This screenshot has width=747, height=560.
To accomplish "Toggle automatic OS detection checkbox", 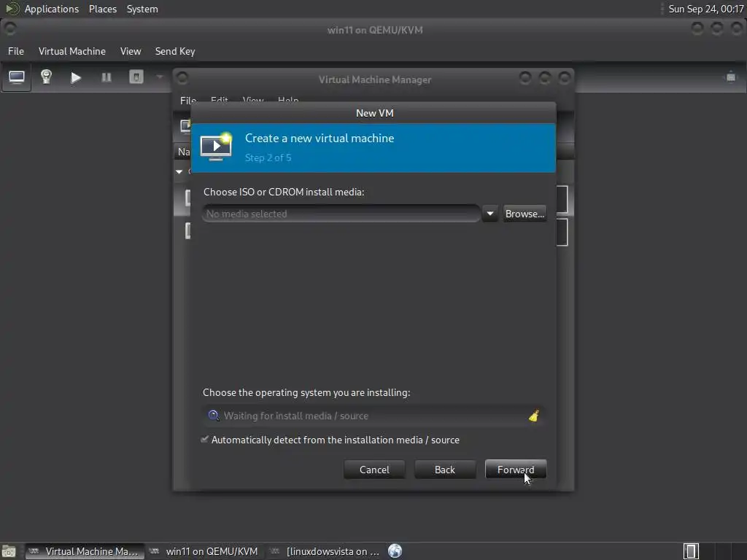I will [205, 440].
